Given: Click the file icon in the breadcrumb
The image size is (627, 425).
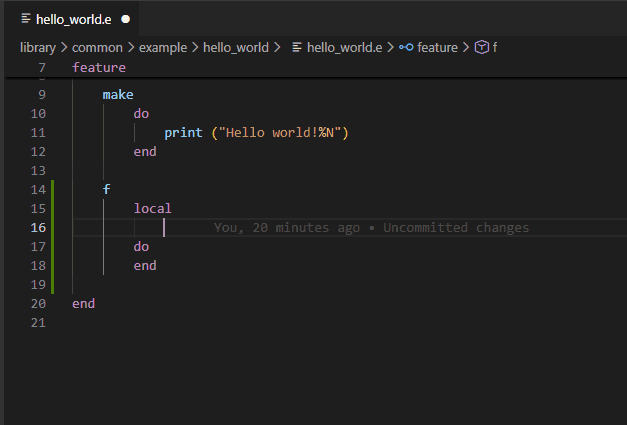Looking at the screenshot, I should tap(297, 48).
